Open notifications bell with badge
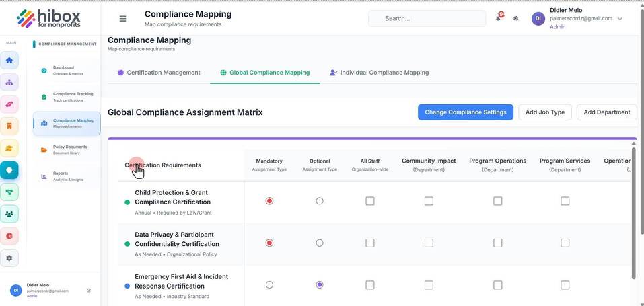 coord(499,17)
